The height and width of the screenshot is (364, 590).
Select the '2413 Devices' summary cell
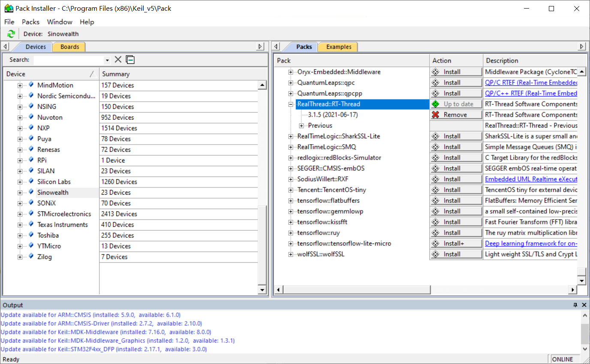[x=178, y=214]
